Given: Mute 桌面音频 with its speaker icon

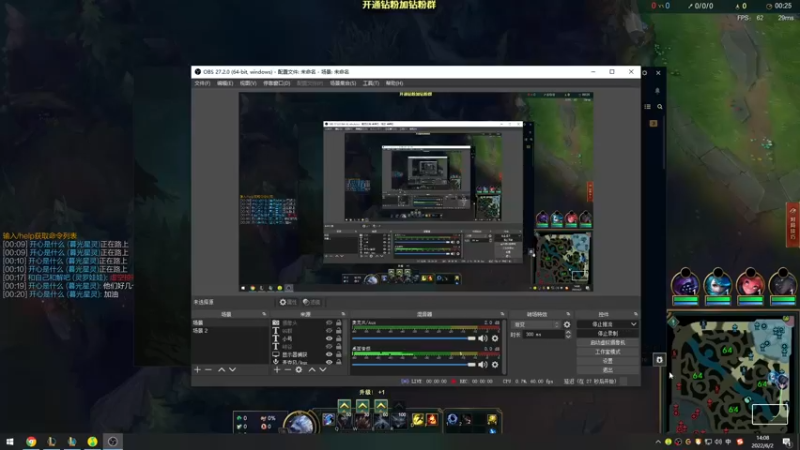Looking at the screenshot, I should [483, 364].
